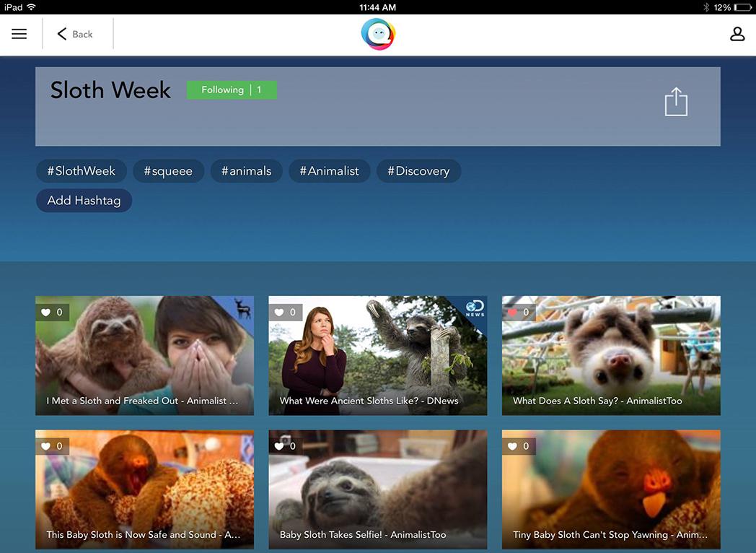
Task: Like 'This Baby Sloth is Now Safe' video
Action: coord(52,446)
